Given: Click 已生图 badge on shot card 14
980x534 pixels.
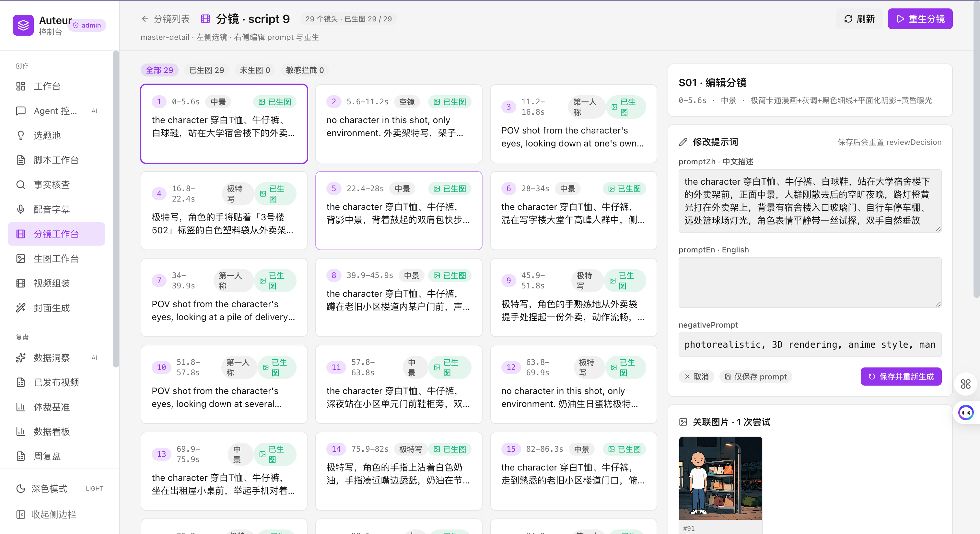Looking at the screenshot, I should pyautogui.click(x=450, y=449).
